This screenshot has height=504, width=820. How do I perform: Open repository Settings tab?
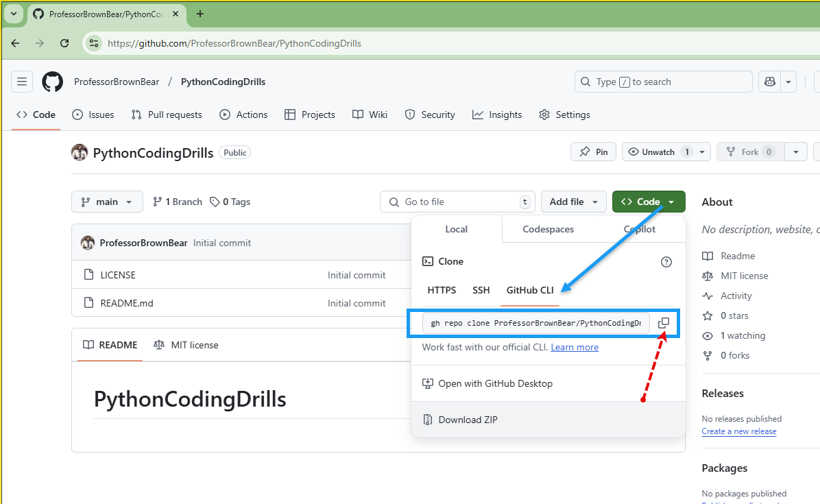pos(564,115)
